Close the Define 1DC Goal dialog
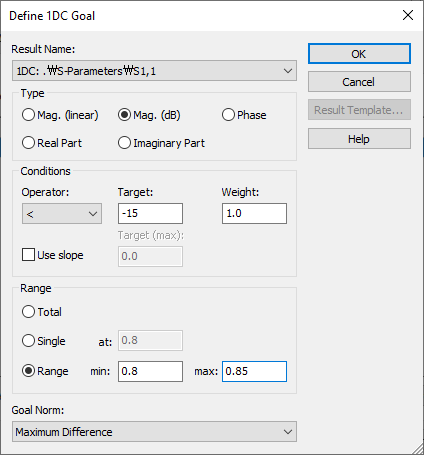This screenshot has height=455, width=424. click(408, 15)
